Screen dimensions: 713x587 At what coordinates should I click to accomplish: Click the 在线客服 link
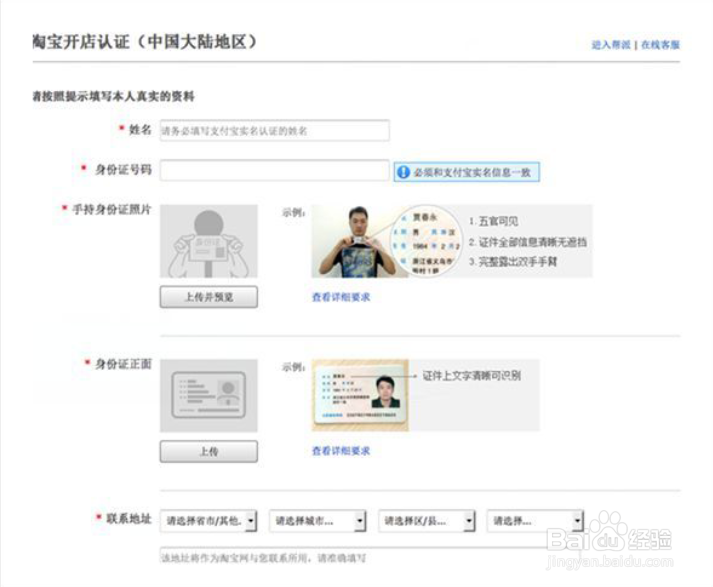[660, 45]
